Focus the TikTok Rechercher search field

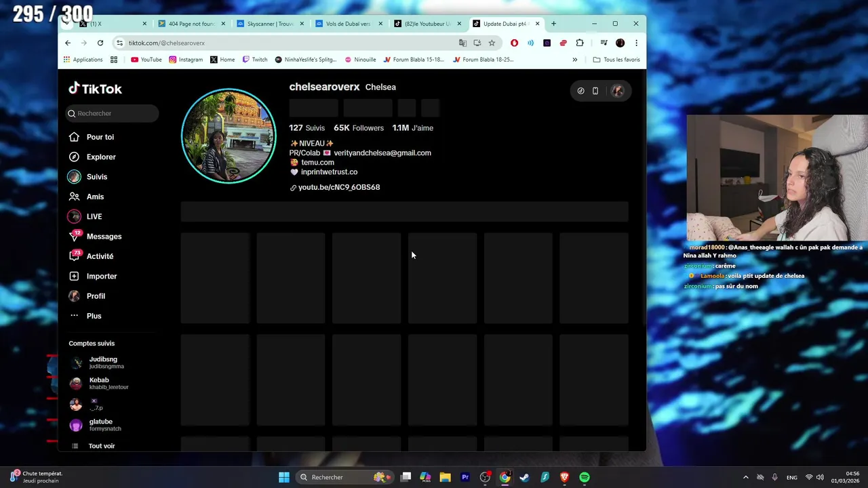tap(113, 113)
